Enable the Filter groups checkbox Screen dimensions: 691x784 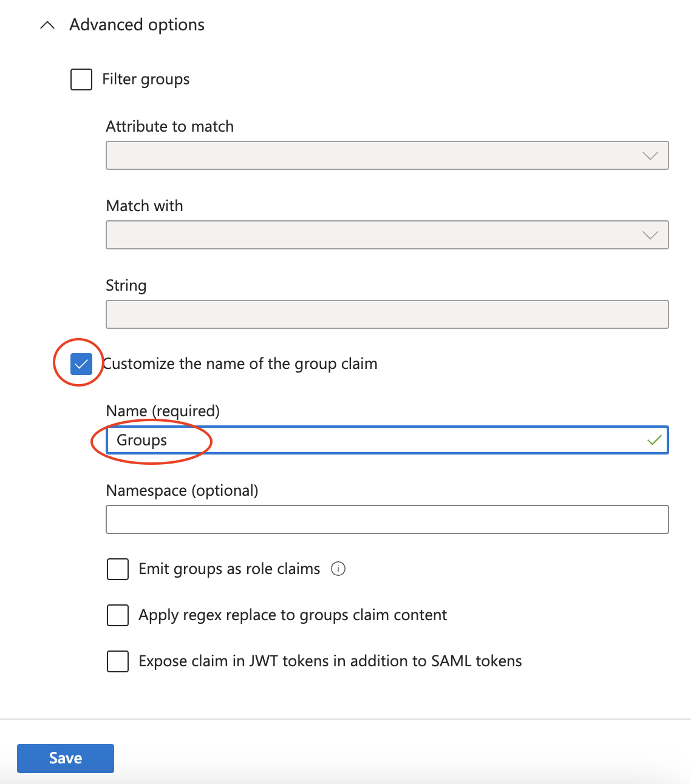pyautogui.click(x=81, y=79)
